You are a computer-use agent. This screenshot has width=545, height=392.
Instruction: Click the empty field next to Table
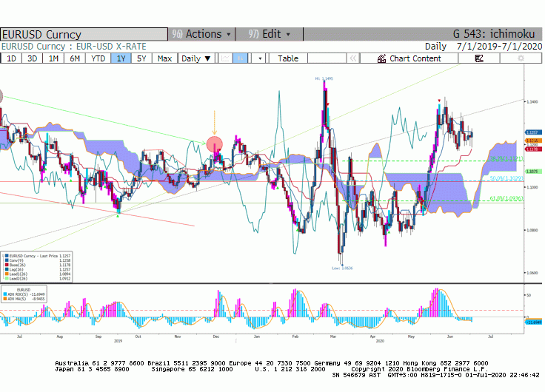coord(327,58)
